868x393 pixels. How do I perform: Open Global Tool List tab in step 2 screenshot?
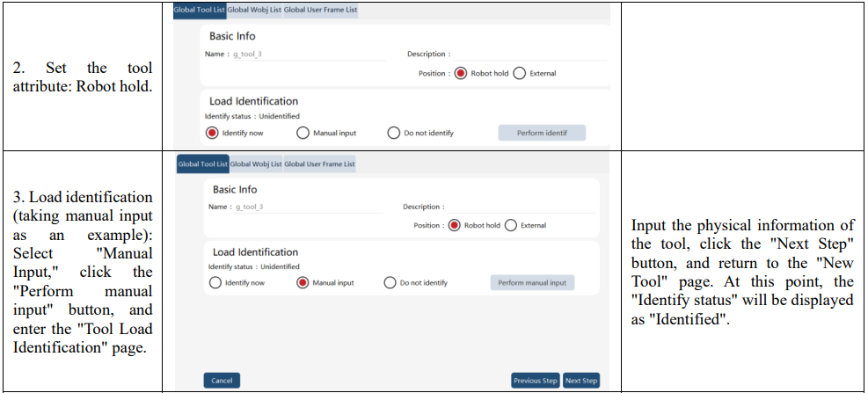click(200, 10)
